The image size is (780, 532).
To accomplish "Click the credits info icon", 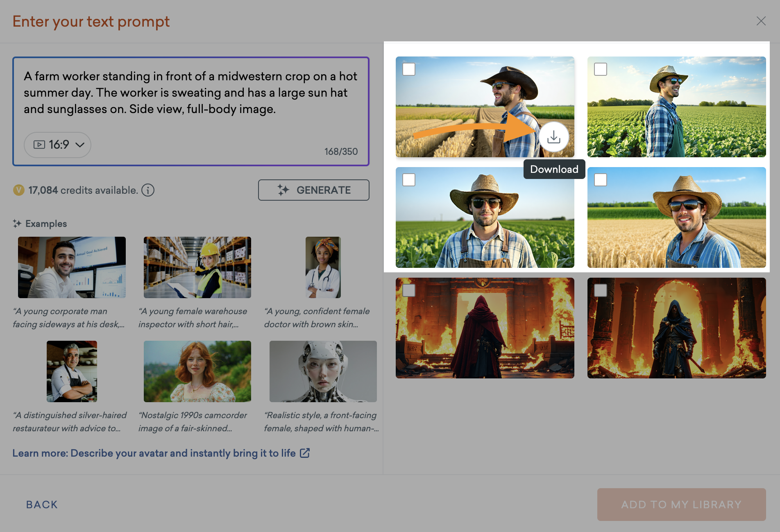I will pyautogui.click(x=148, y=190).
